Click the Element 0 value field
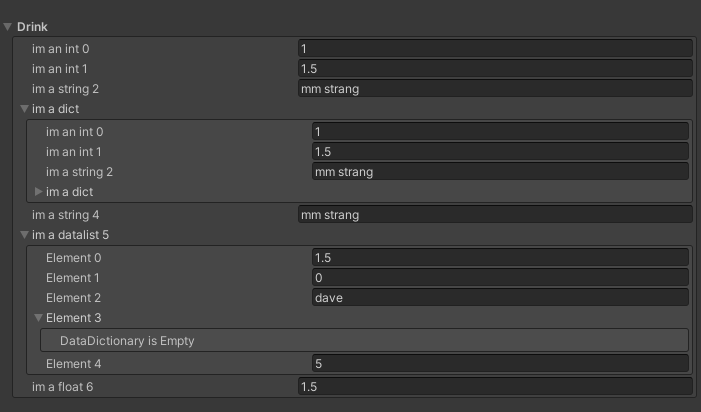Viewport: 701px width, 412px height. (x=500, y=257)
